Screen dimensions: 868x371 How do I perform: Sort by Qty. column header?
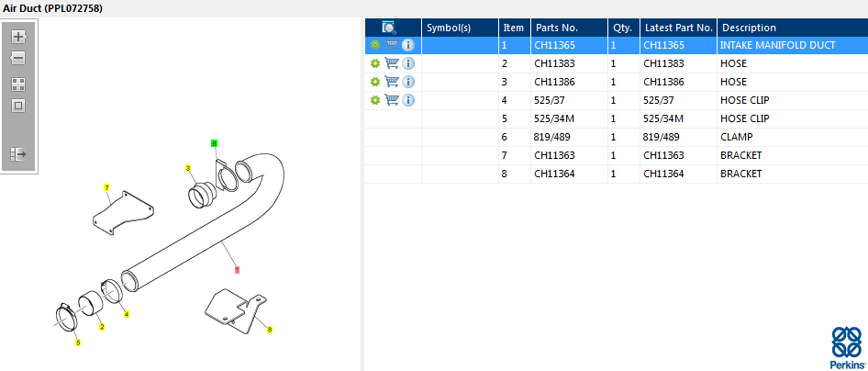tap(623, 28)
